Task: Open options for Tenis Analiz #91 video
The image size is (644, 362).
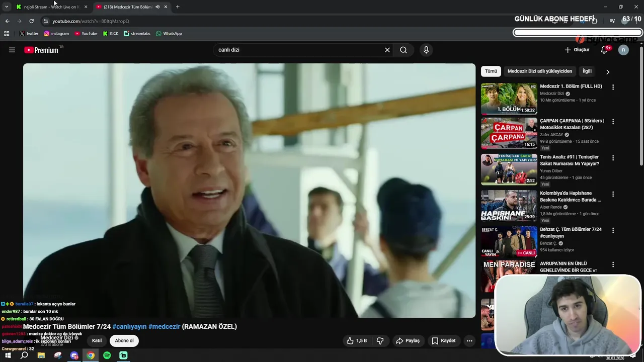Action: pos(613,158)
